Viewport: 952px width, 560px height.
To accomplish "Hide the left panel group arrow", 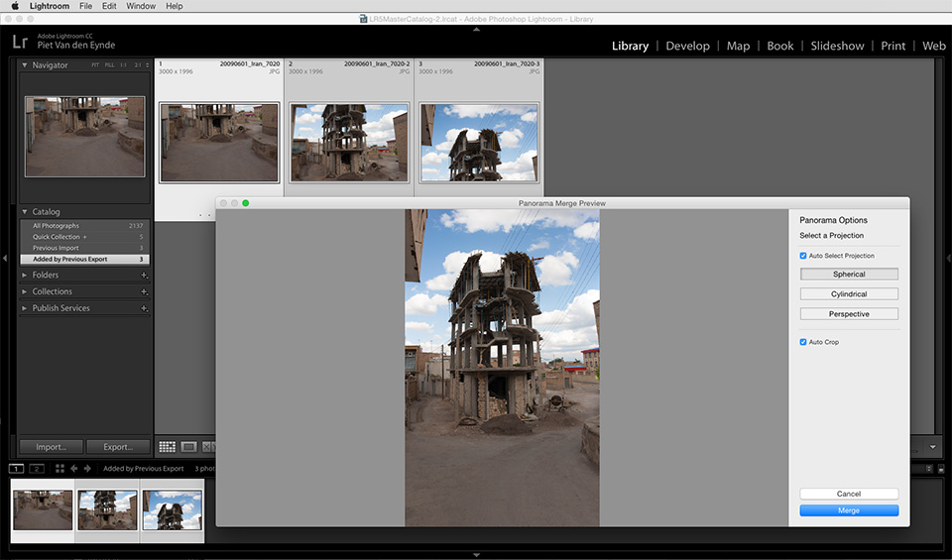I will [4, 259].
